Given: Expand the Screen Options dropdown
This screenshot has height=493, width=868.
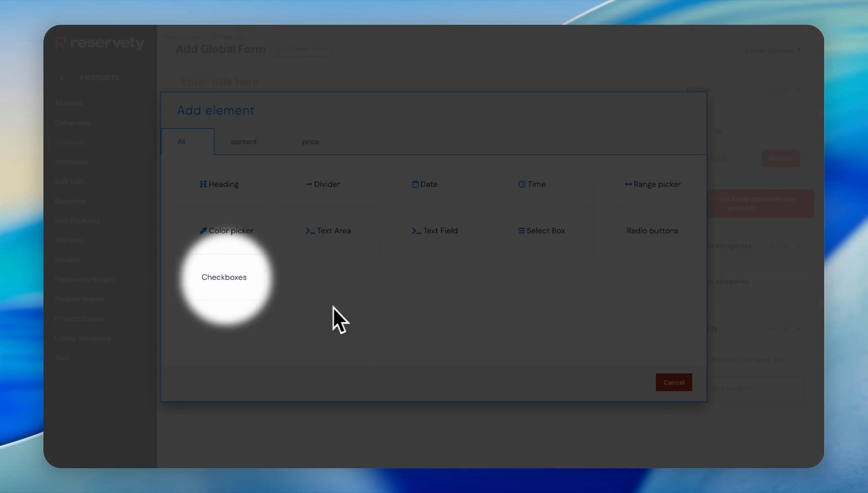Looking at the screenshot, I should click(x=772, y=51).
